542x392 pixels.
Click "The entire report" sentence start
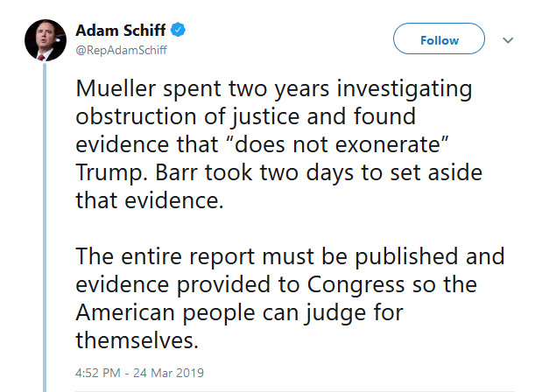tap(165, 257)
